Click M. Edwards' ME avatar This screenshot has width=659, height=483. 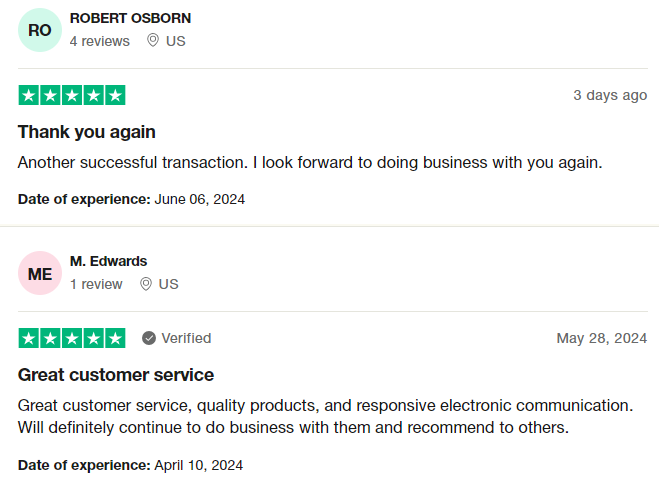coord(40,273)
